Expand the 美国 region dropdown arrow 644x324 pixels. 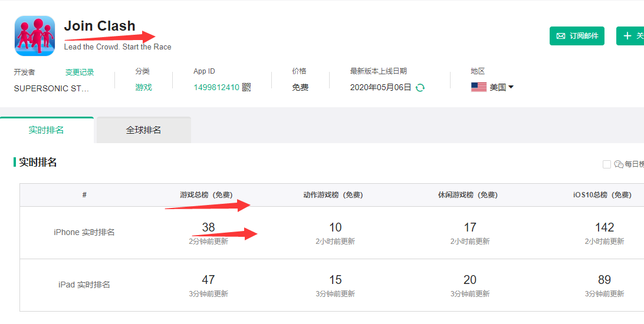pyautogui.click(x=511, y=87)
